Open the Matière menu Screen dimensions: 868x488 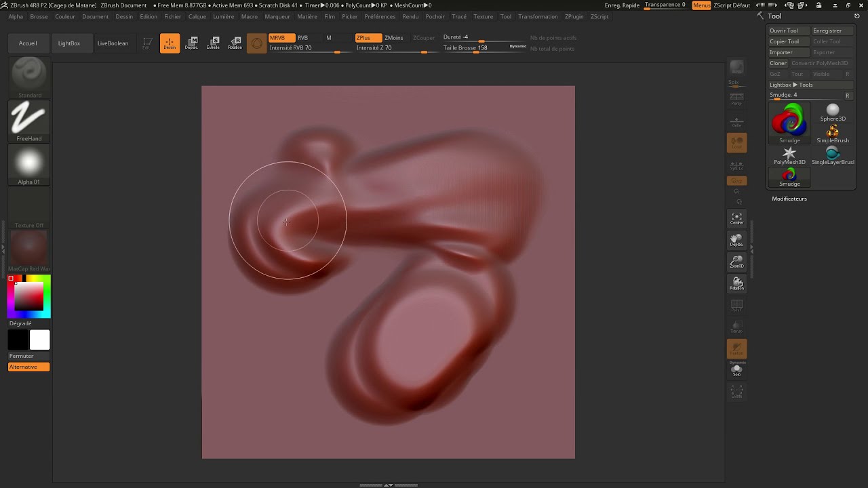(x=307, y=16)
